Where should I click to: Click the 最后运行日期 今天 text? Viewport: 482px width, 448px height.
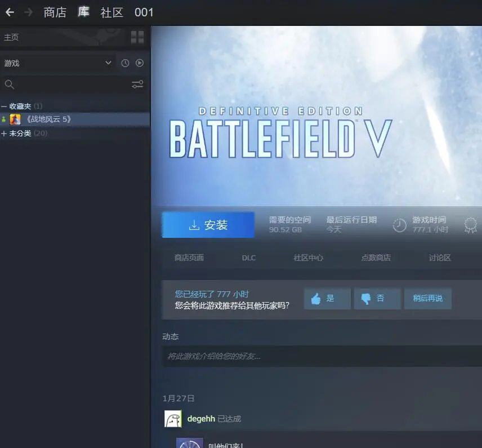tap(351, 225)
